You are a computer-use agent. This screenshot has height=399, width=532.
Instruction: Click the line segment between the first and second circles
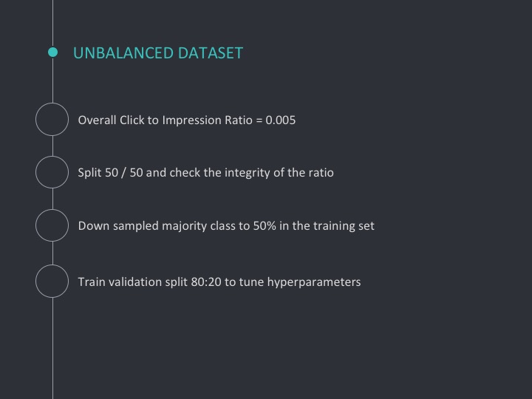pos(52,146)
